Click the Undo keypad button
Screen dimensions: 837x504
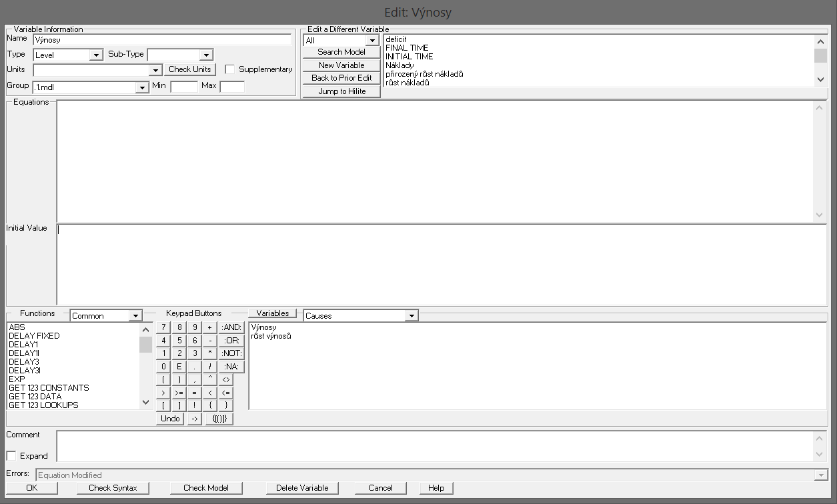(170, 419)
